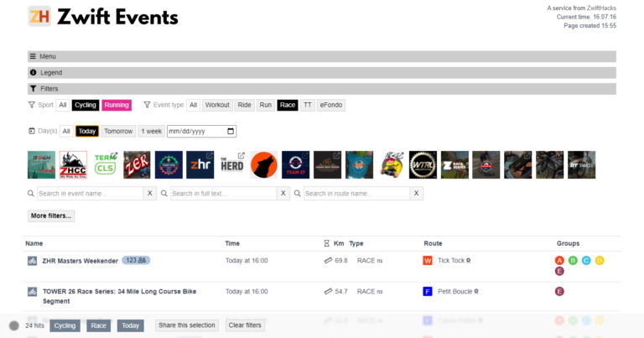
Task: Click the hamburger icon beside Menu
Action: click(x=33, y=56)
